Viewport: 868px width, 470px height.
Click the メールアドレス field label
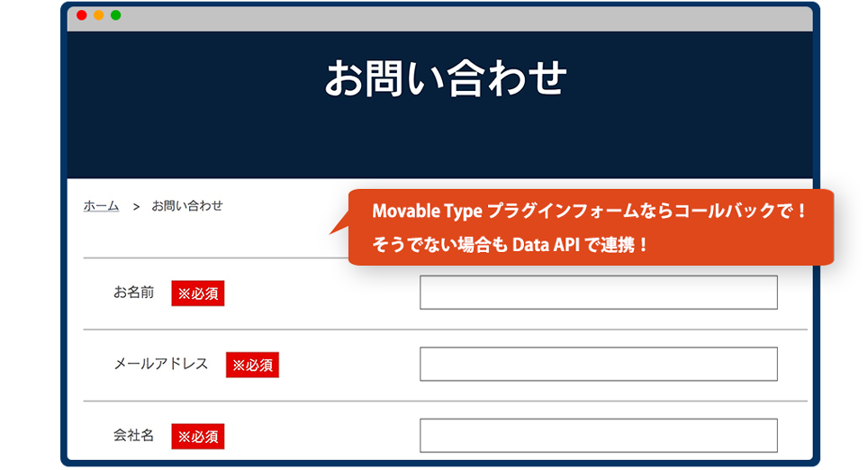(x=161, y=364)
